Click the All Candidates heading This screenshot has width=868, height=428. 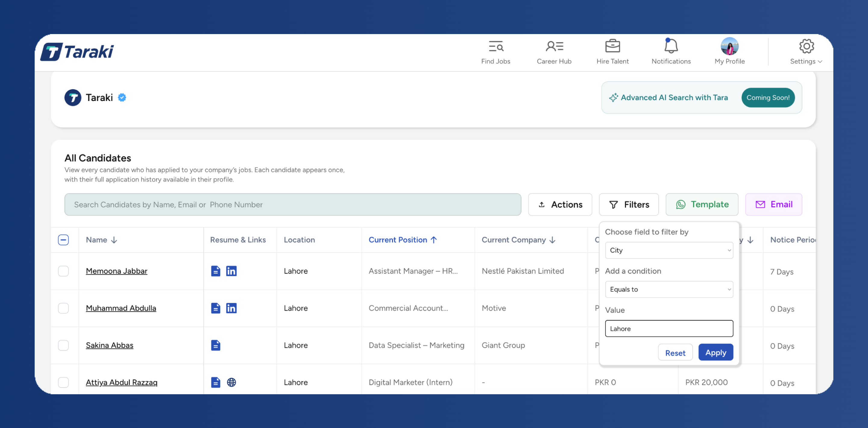(x=98, y=158)
